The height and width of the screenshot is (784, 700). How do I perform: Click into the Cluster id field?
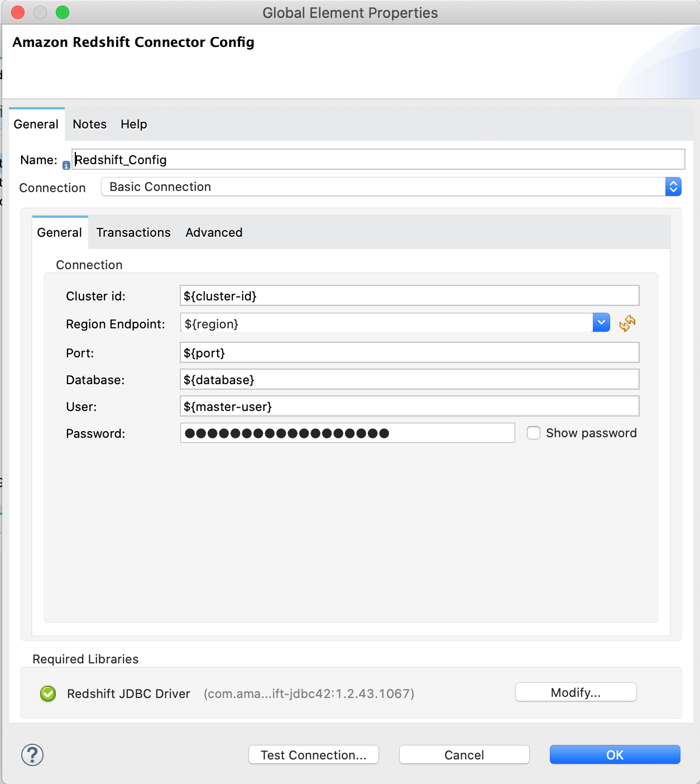point(410,296)
